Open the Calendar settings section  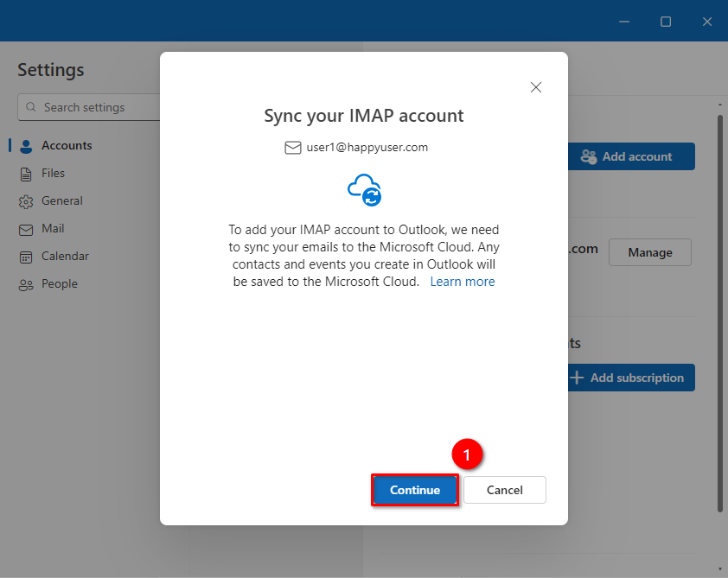tap(65, 256)
